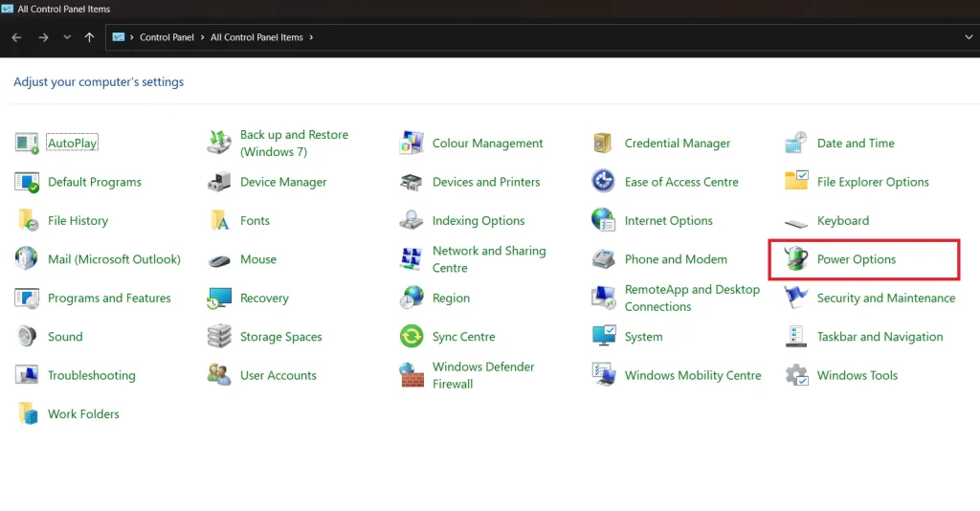The image size is (980, 511).
Task: Open the System monitor icon
Action: 604,337
